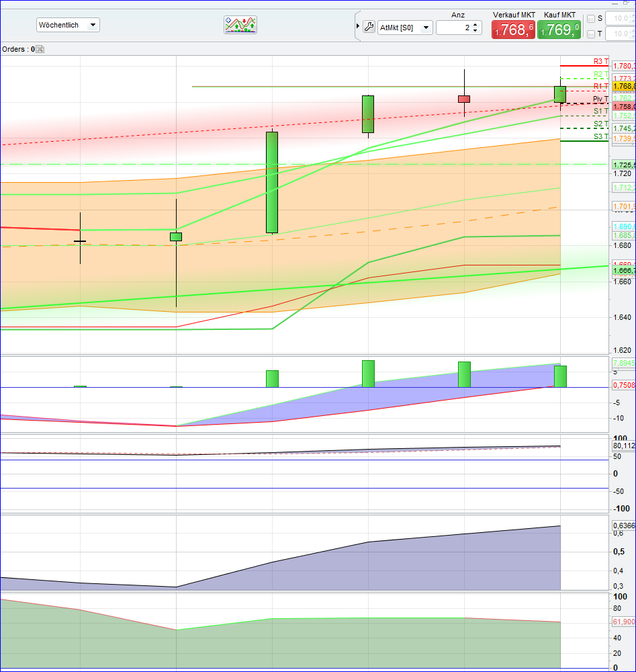
Task: Close the Orders : 0 indicator
Action: click(x=40, y=49)
